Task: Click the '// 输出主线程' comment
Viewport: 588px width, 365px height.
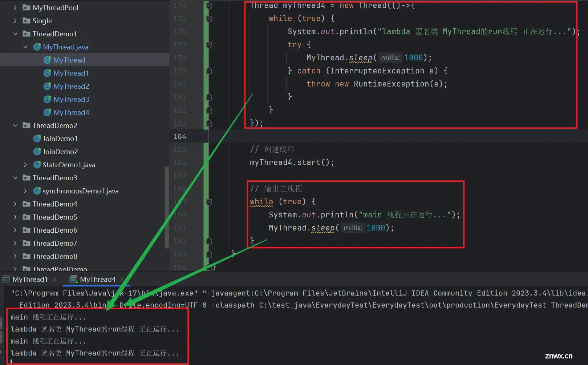Action: [276, 189]
